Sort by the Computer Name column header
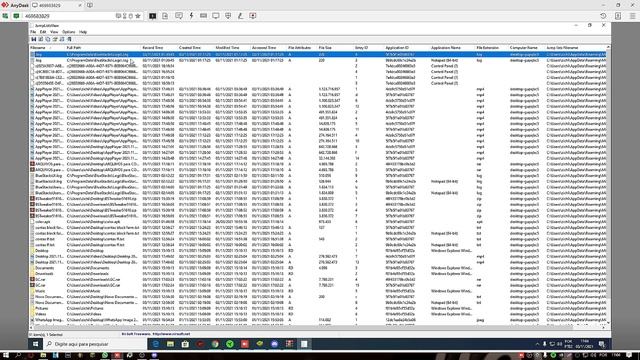 527,48
